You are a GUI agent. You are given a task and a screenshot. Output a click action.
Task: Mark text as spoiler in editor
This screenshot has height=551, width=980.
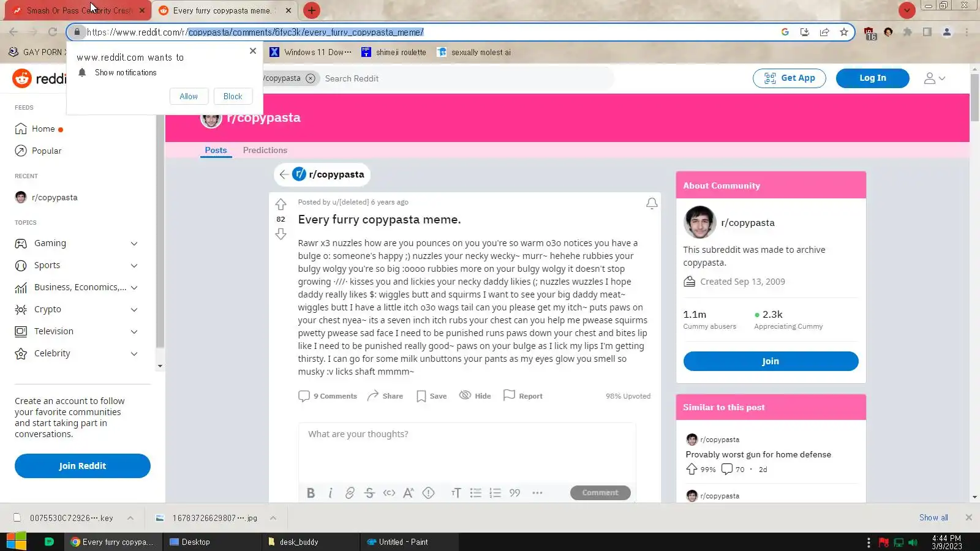[428, 493]
